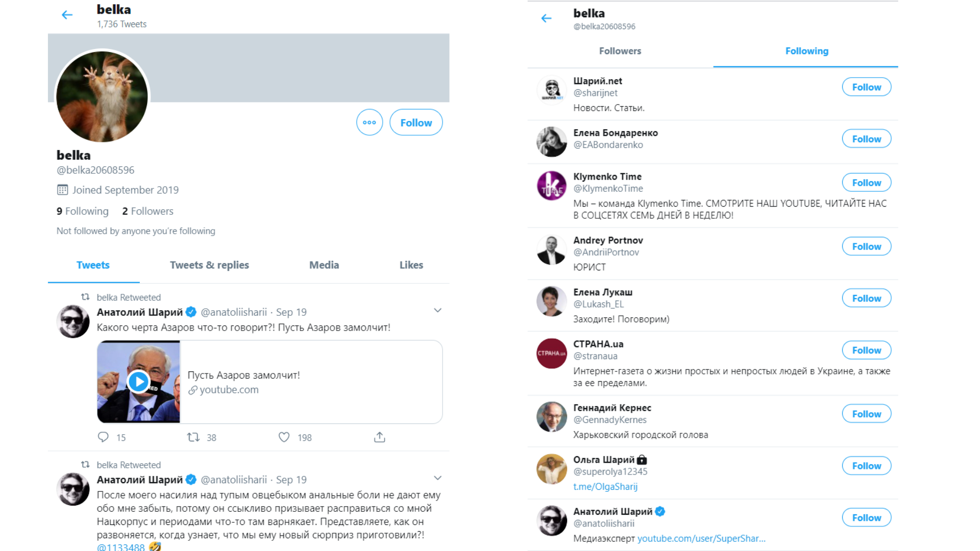Follow Andrey Portnov
This screenshot has height=551, width=980.
(x=866, y=246)
